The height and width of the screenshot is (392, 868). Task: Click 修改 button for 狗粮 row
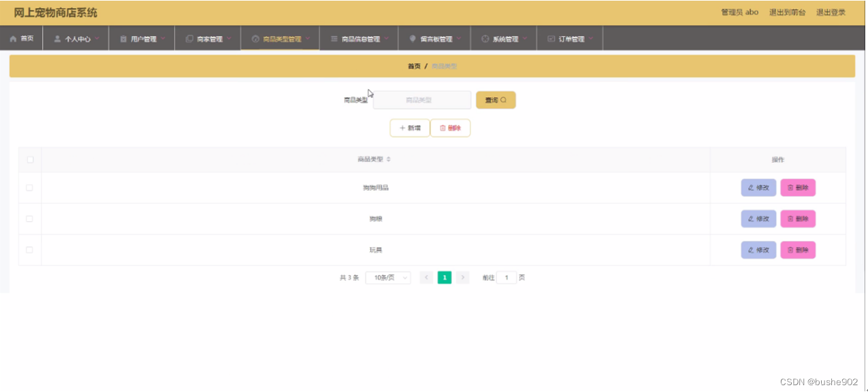pyautogui.click(x=758, y=218)
